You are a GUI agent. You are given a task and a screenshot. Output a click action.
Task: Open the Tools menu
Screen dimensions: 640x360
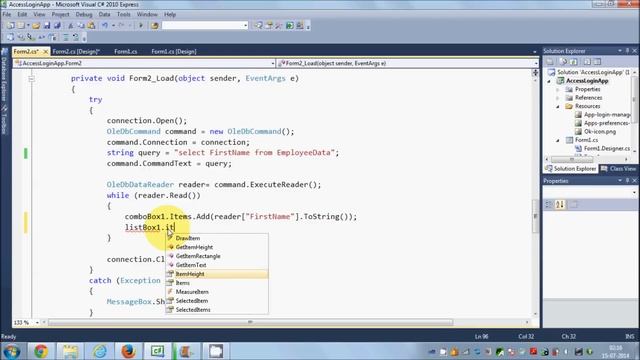pyautogui.click(x=124, y=14)
